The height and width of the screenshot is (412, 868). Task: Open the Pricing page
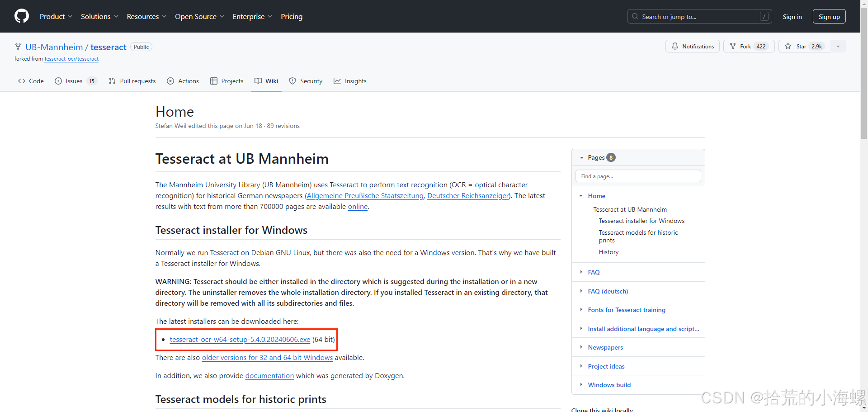tap(292, 17)
